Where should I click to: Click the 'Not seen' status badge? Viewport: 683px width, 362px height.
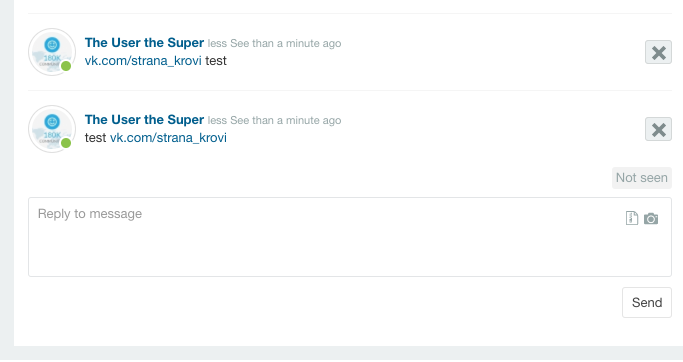(x=642, y=178)
